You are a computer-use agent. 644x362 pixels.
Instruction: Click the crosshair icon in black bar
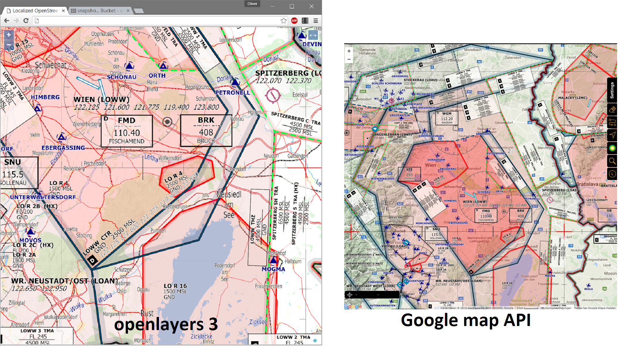[350, 295]
